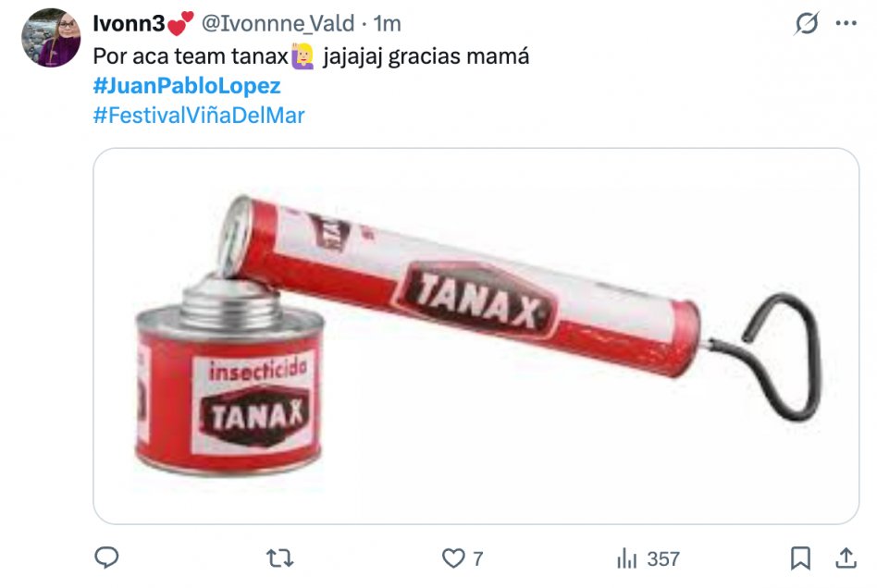The image size is (877, 588).
Task: Click the 1m timestamp
Action: click(387, 23)
